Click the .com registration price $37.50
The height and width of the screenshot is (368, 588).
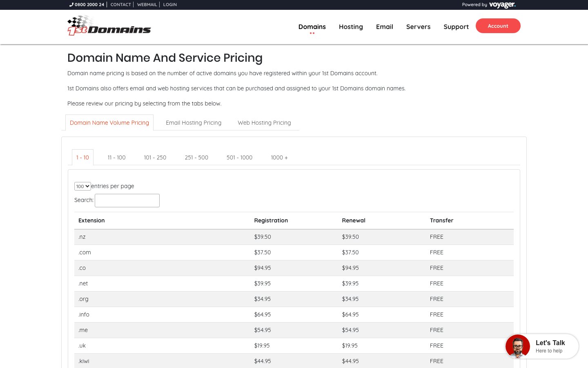click(x=263, y=252)
